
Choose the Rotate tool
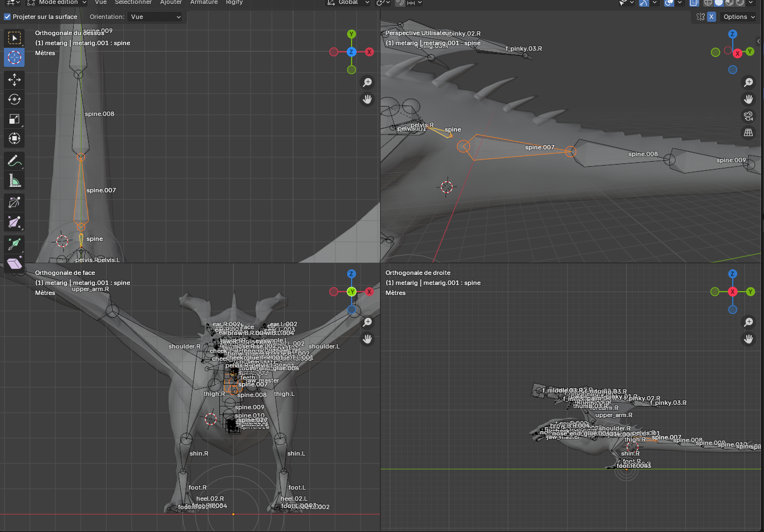coord(15,99)
